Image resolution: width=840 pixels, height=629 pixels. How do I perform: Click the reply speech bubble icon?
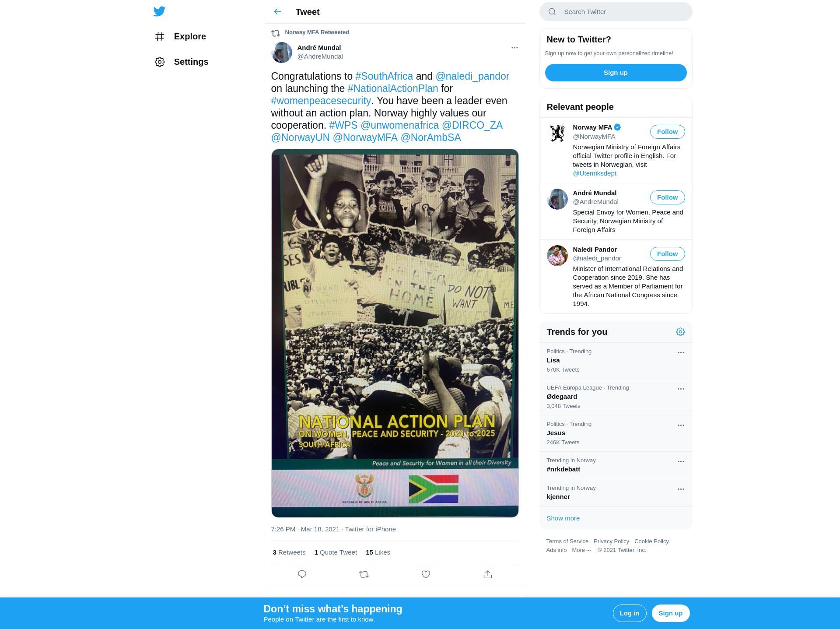[x=302, y=574]
